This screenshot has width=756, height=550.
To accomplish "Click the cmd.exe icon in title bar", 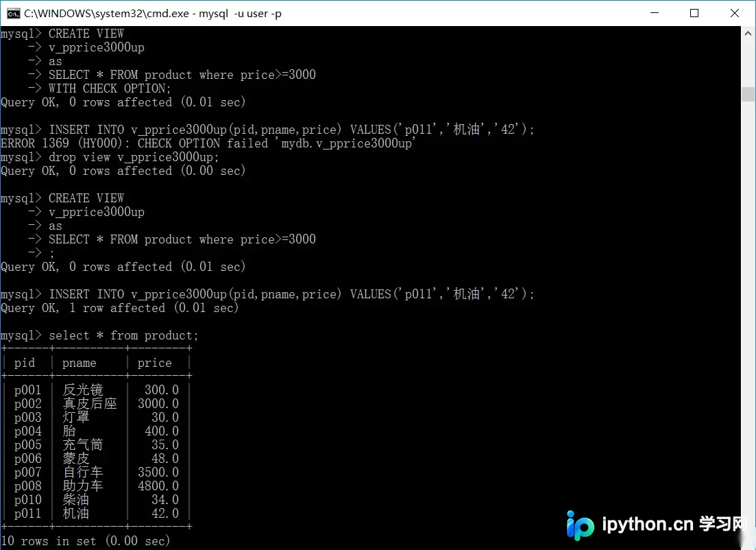I will [13, 13].
